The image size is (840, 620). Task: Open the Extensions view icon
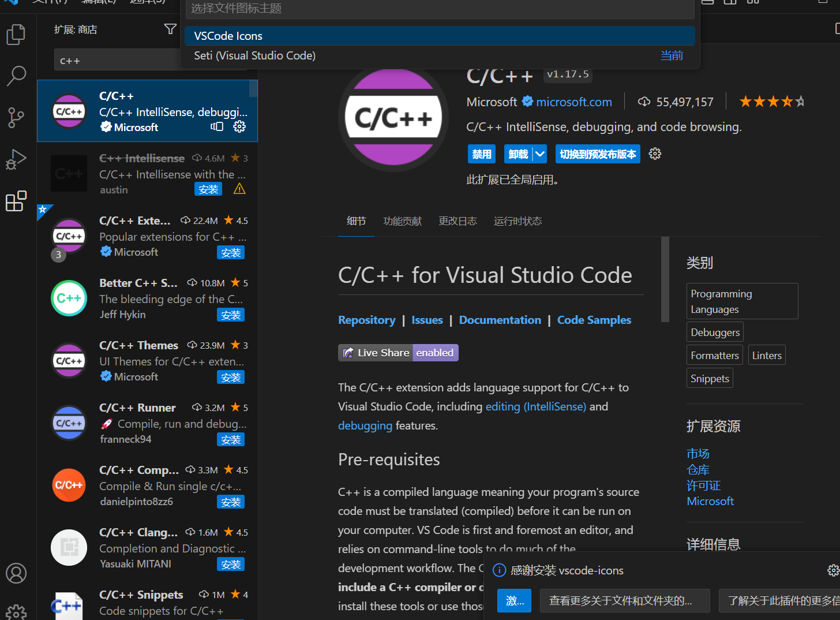click(x=16, y=201)
